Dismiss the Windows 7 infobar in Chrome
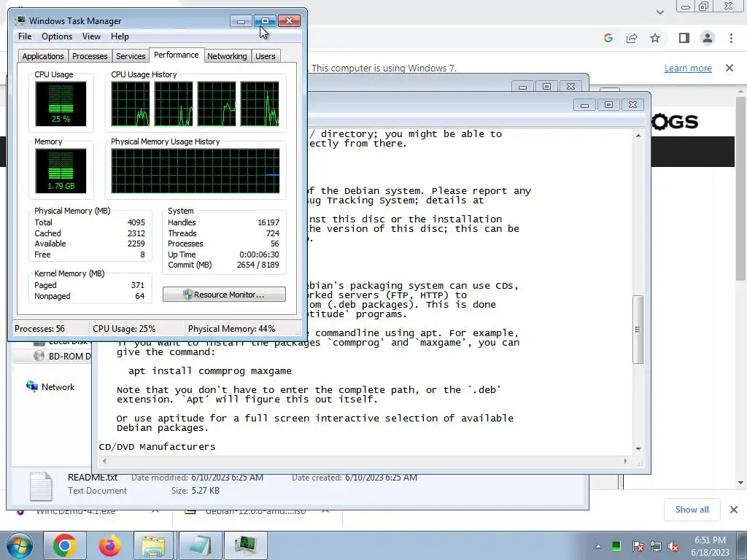The height and width of the screenshot is (560, 747). (729, 68)
